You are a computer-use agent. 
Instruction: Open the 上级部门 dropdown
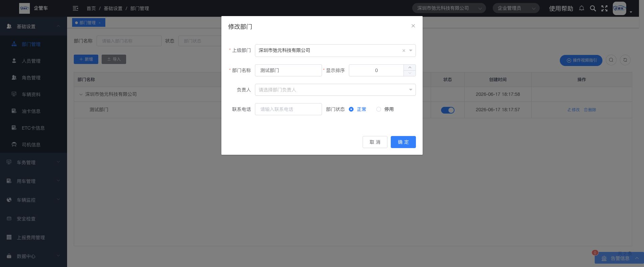(x=335, y=51)
